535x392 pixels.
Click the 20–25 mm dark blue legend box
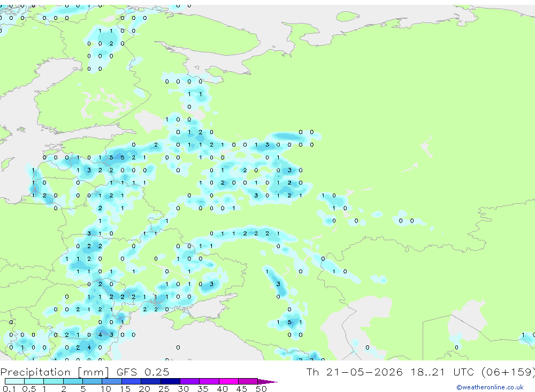[151, 381]
